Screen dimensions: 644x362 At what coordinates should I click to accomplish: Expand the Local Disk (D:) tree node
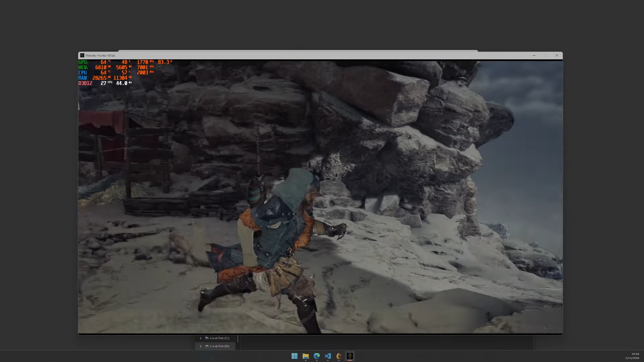[201, 346]
